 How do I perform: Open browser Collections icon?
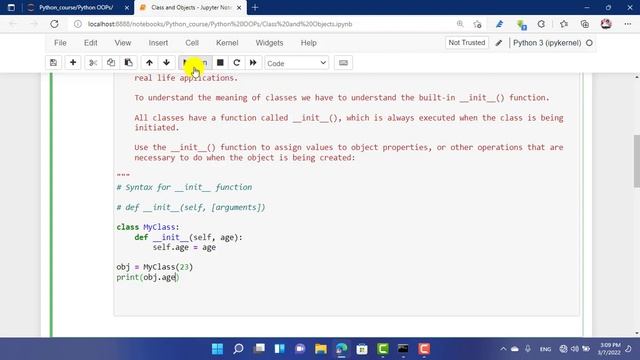tap(585, 24)
